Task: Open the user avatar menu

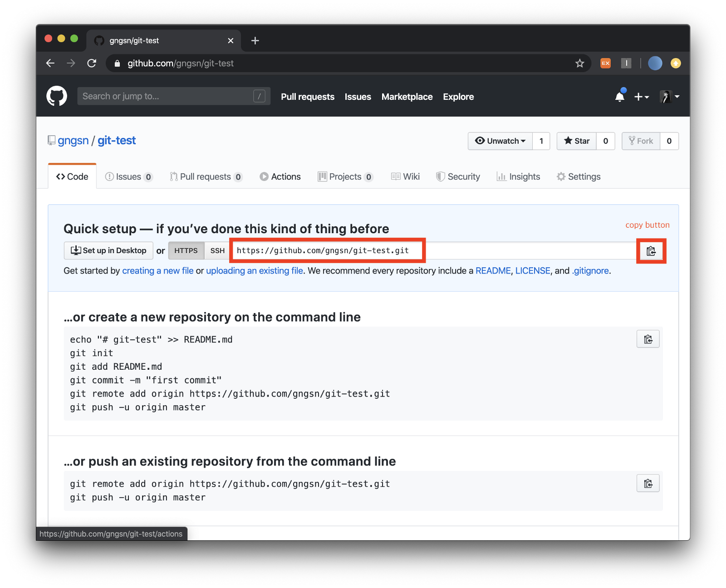Action: tap(669, 97)
